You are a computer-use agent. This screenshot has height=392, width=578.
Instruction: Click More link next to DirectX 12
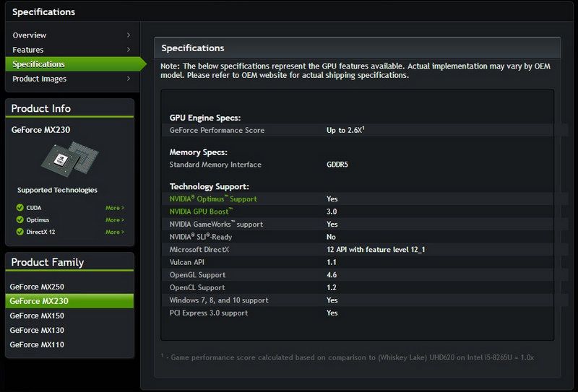click(115, 232)
